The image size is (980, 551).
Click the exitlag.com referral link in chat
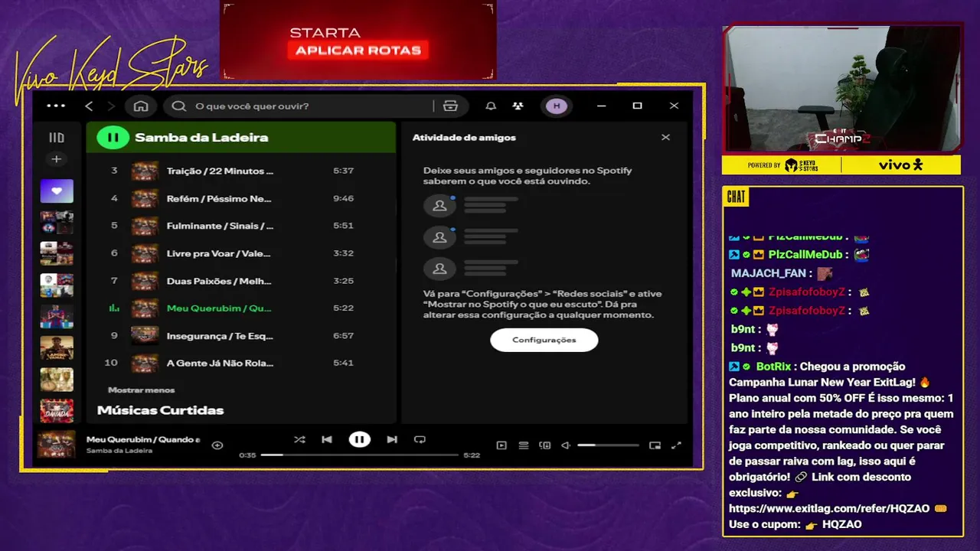[x=829, y=508]
